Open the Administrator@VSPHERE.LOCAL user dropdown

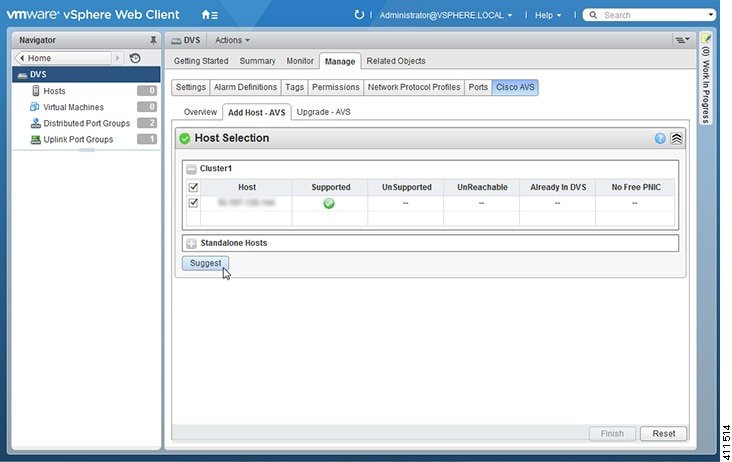(446, 15)
